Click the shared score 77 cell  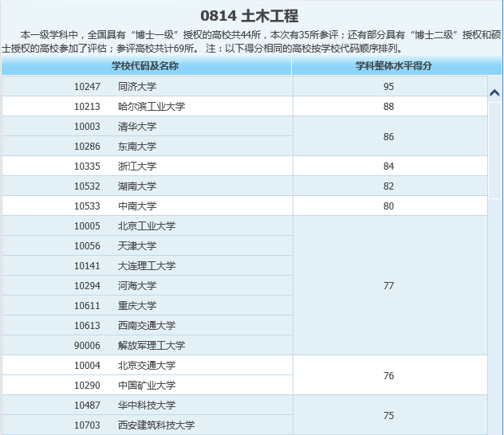coord(390,285)
